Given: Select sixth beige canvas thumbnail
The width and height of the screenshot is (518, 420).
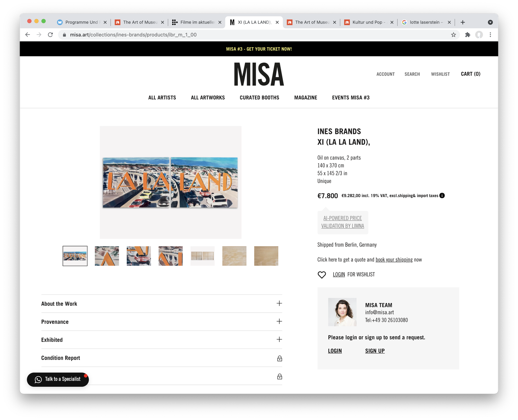Looking at the screenshot, I should [234, 256].
